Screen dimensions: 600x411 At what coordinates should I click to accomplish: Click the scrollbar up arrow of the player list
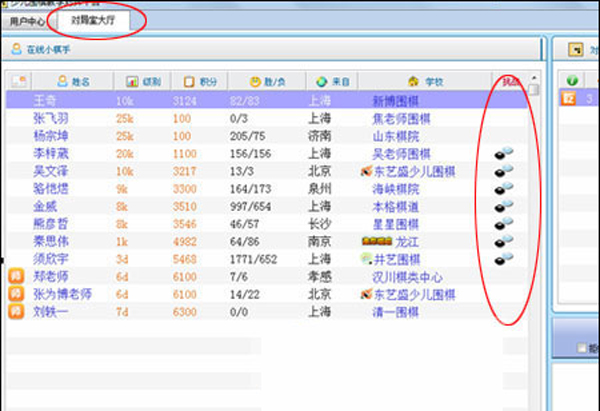pyautogui.click(x=534, y=77)
